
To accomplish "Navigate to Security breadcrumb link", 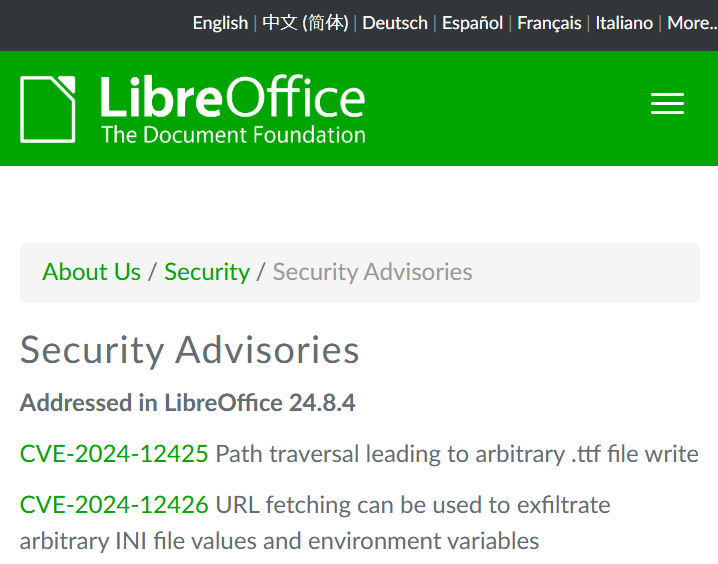I will [x=207, y=272].
